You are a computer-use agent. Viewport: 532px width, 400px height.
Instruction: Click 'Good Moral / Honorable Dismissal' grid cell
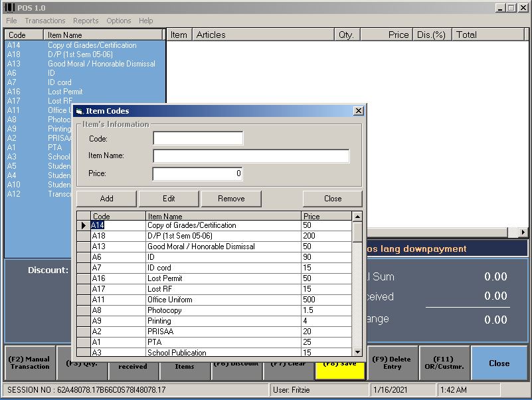click(223, 247)
